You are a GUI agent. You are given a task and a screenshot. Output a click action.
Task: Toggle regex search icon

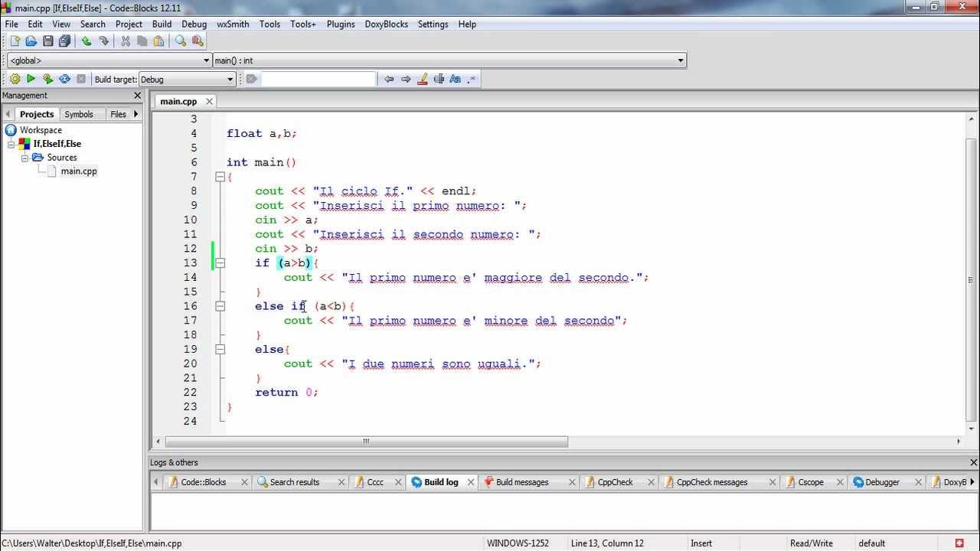click(x=472, y=79)
